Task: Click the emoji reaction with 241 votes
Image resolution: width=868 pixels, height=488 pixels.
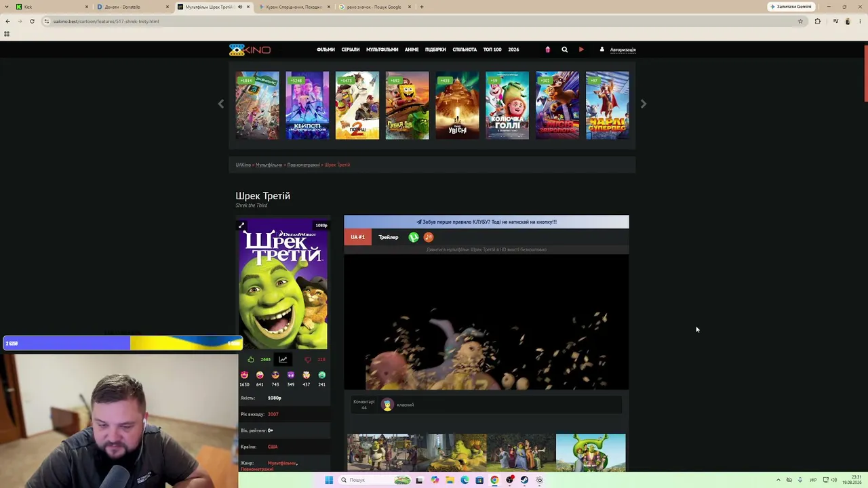Action: coord(322,375)
